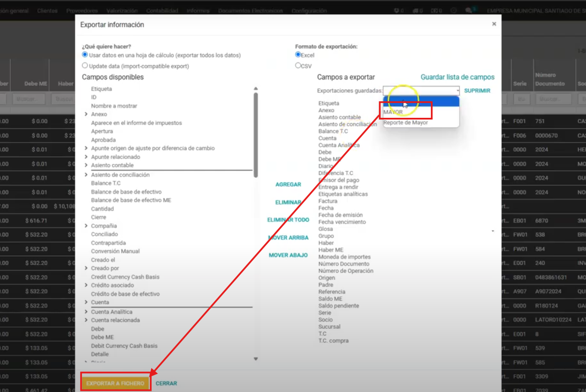
Task: Open the chat conversations icon in top bar
Action: (x=469, y=10)
